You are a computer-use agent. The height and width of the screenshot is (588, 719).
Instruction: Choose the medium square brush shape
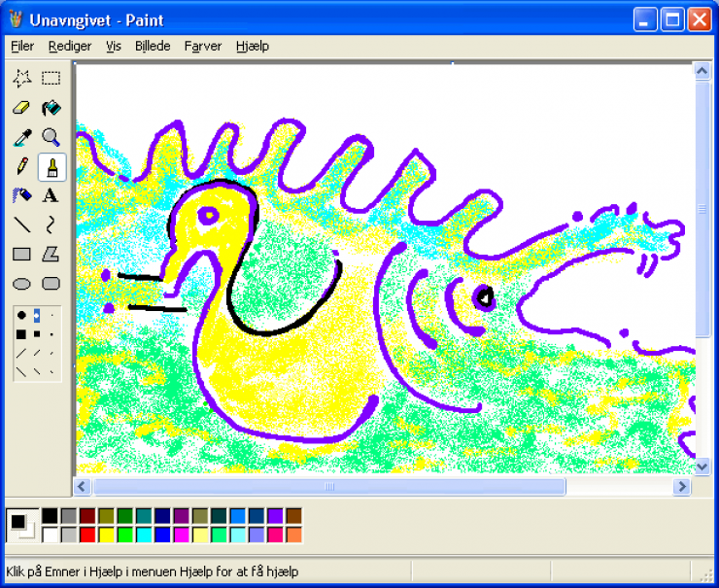pos(37,334)
